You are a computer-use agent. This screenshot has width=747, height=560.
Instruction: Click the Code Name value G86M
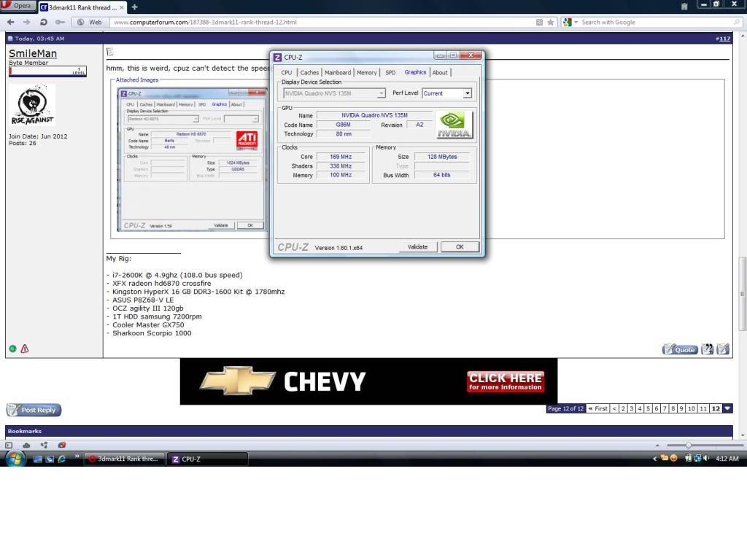(x=343, y=125)
